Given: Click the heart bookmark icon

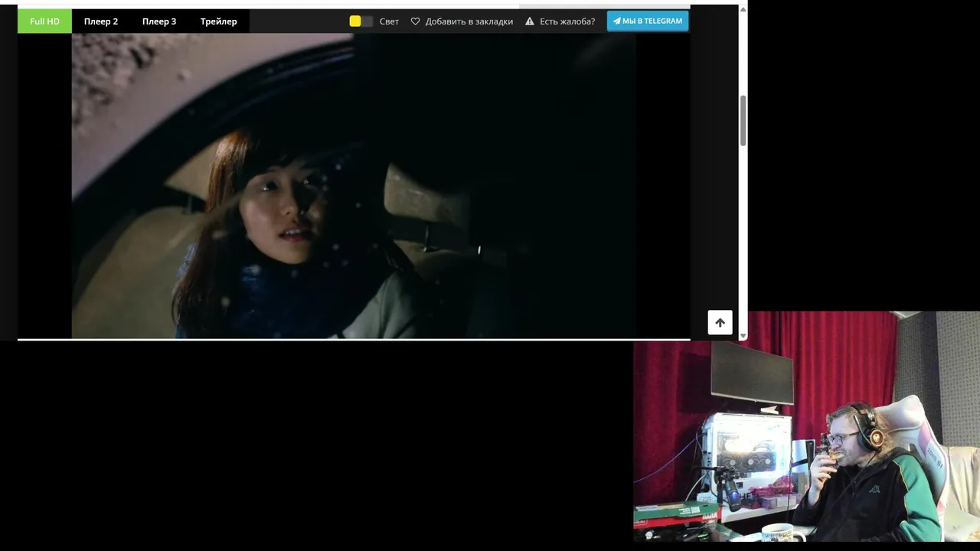Looking at the screenshot, I should point(415,21).
